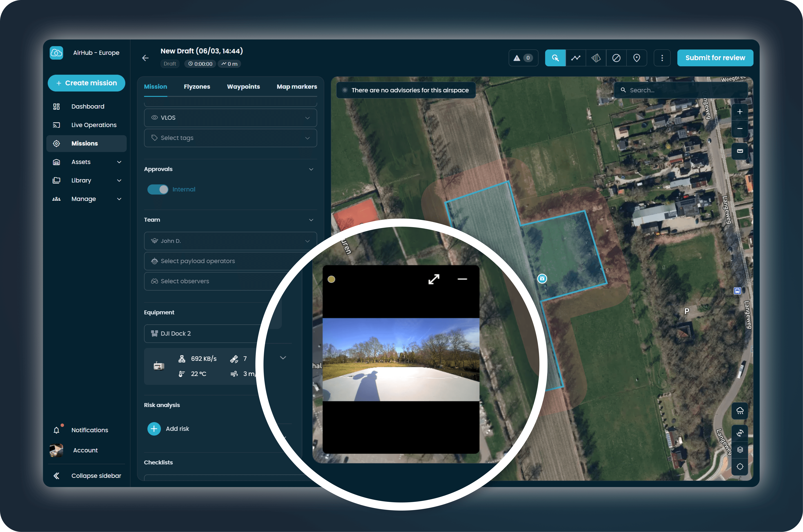This screenshot has width=803, height=532.
Task: Click the Add risk plus icon
Action: [154, 429]
